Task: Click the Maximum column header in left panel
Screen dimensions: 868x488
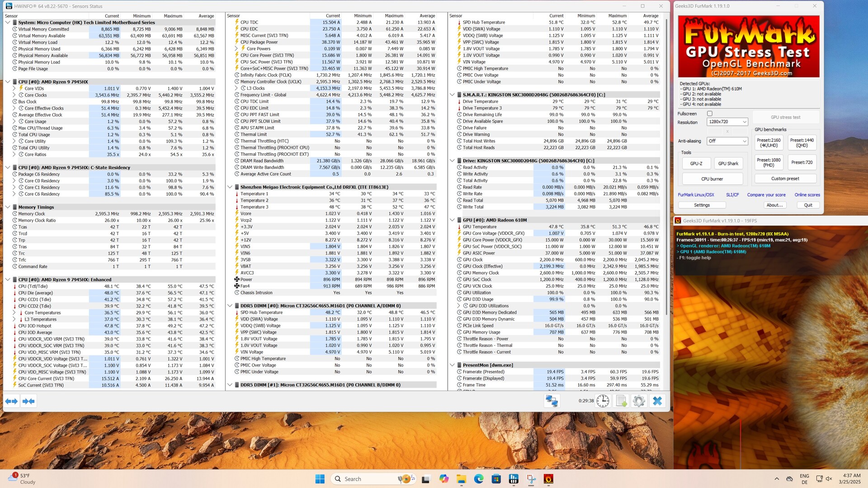Action: [x=173, y=16]
